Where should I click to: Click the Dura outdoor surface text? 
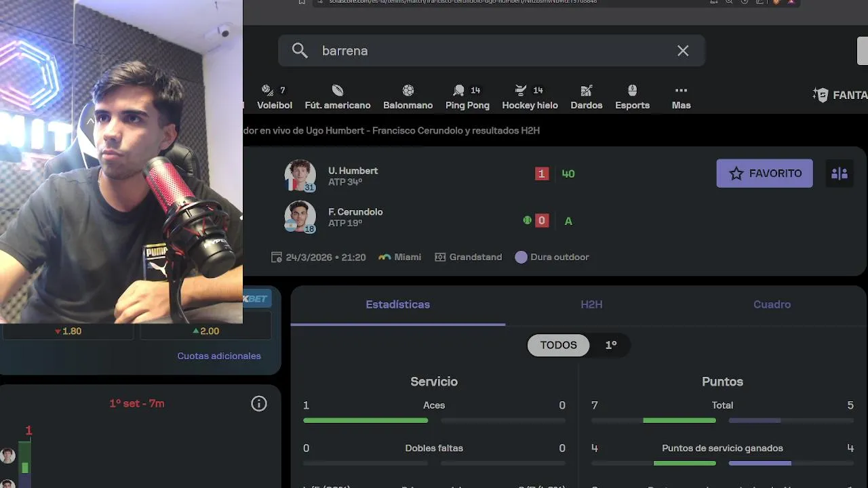coord(559,257)
